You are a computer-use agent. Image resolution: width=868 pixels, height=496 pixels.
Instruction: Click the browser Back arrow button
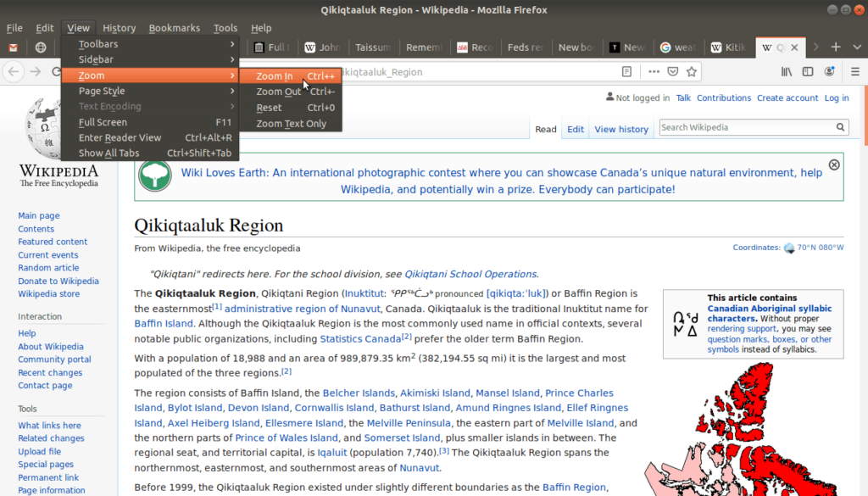pyautogui.click(x=14, y=72)
